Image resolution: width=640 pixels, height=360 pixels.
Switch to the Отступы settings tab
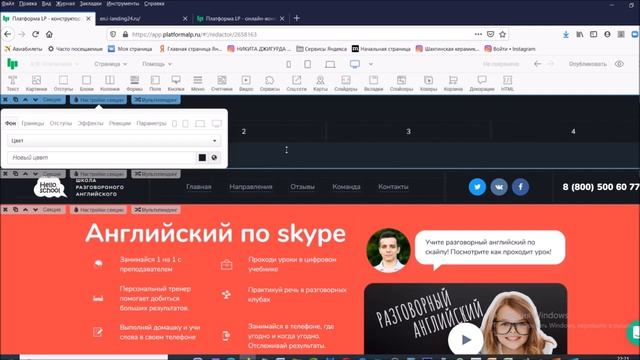click(61, 123)
